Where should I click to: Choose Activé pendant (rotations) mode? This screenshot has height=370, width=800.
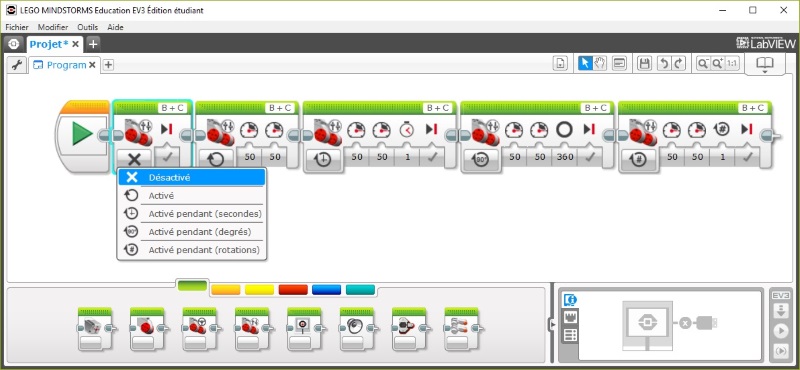192,251
